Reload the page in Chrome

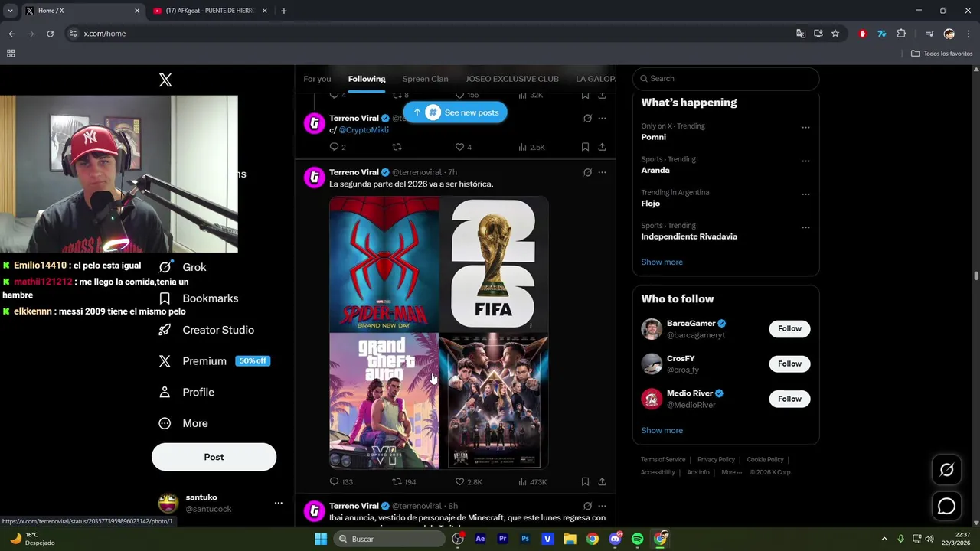[50, 34]
